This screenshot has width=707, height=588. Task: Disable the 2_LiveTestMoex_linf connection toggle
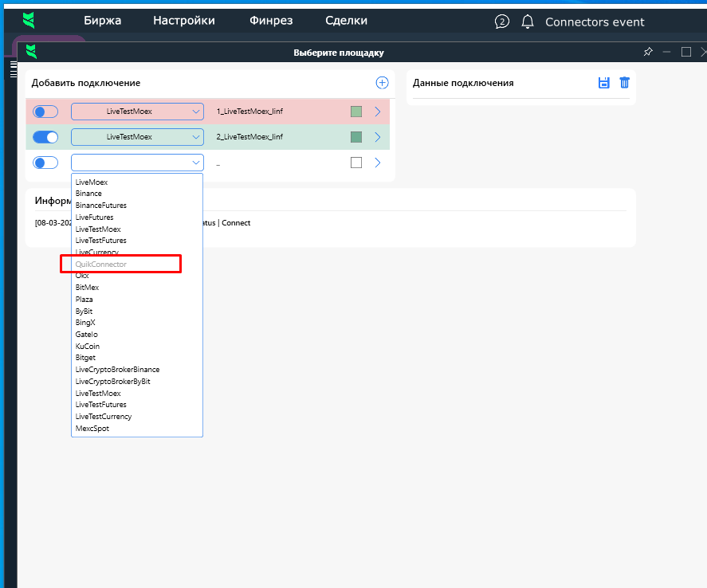[45, 137]
